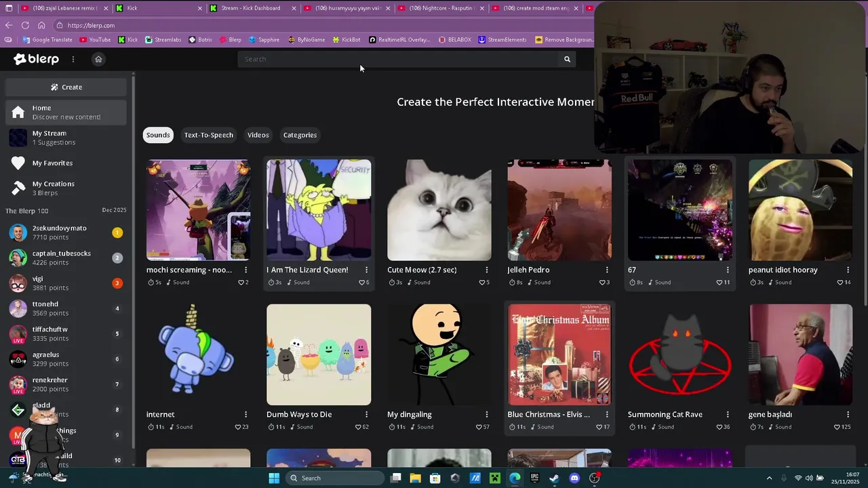Play the Dumb Ways to Die thumbnail
Viewport: 868px width, 488px height.
click(319, 354)
